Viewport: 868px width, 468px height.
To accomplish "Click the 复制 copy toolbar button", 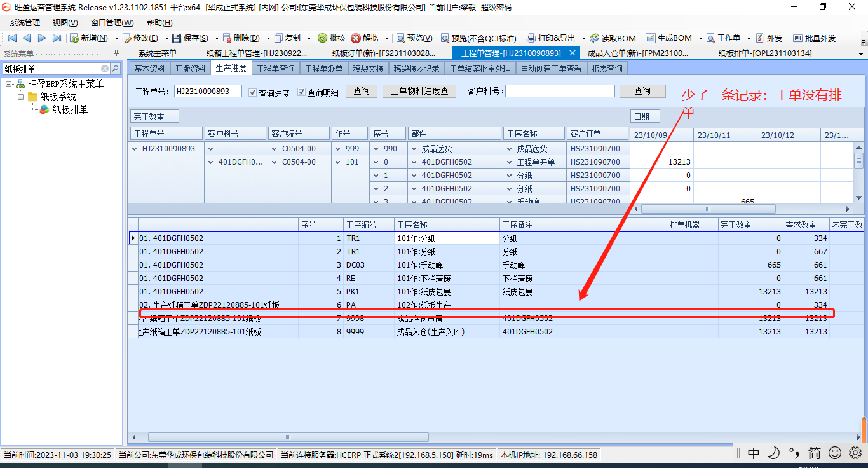I will [288, 38].
